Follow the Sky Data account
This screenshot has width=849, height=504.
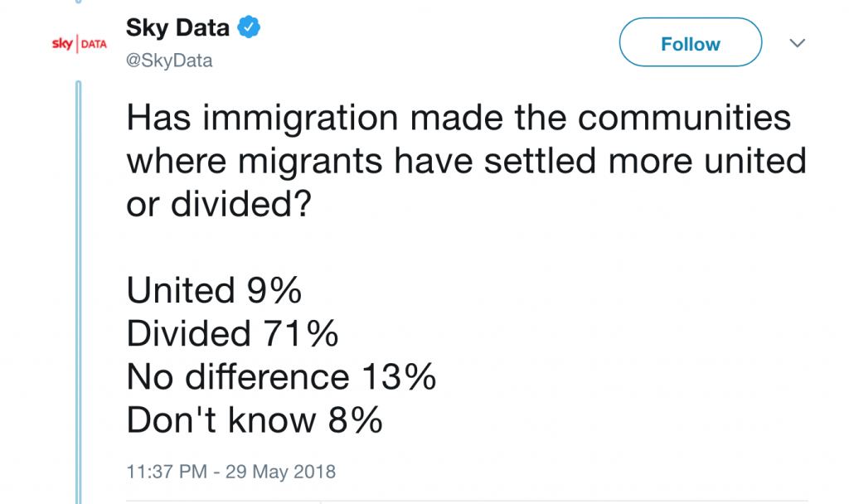[691, 42]
